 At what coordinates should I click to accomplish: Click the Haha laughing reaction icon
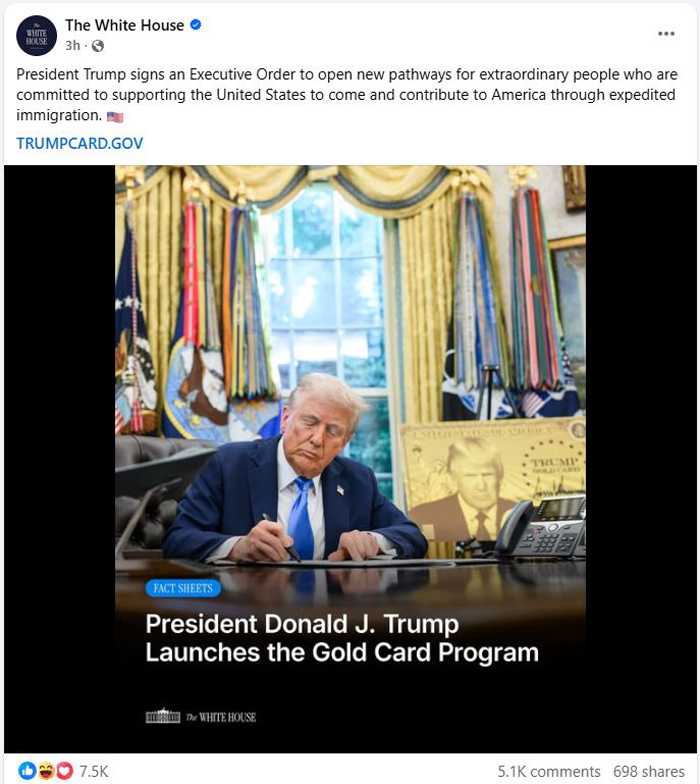(46, 770)
